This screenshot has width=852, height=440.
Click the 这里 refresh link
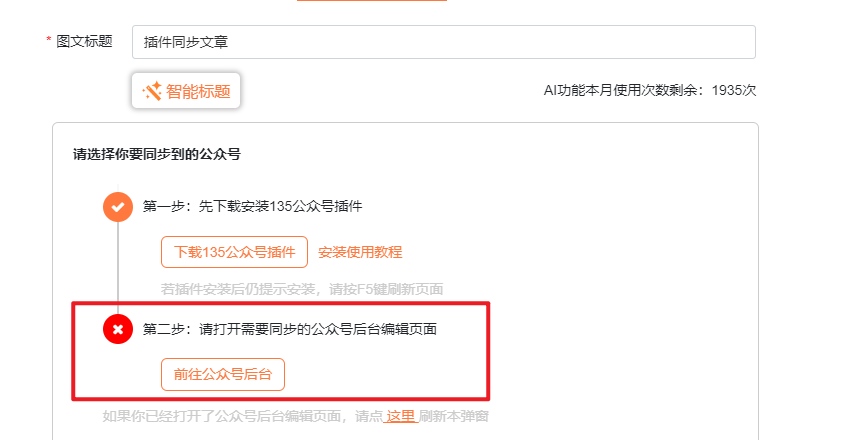tap(400, 417)
